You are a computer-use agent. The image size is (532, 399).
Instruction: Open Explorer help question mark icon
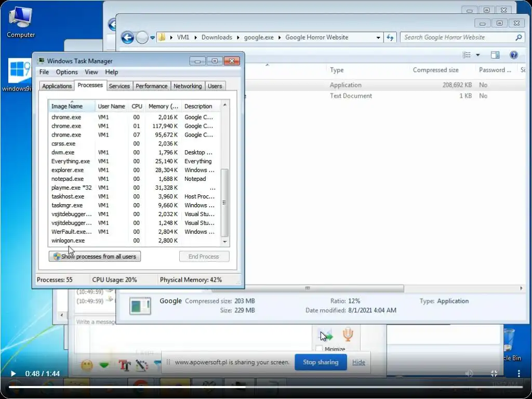click(514, 55)
